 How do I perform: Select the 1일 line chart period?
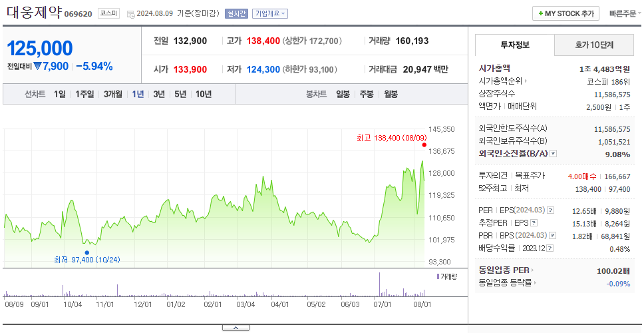coord(60,94)
